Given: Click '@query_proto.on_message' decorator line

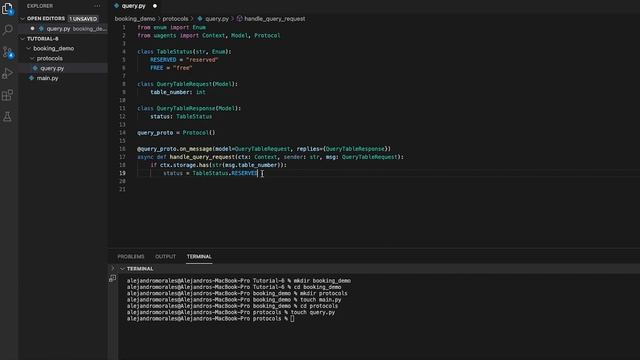Looking at the screenshot, I should coord(264,149).
